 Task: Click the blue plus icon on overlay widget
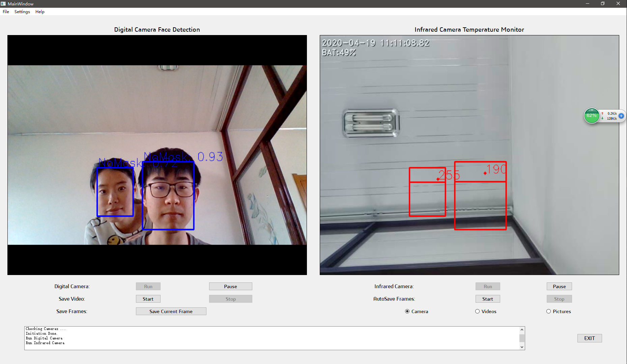[621, 116]
